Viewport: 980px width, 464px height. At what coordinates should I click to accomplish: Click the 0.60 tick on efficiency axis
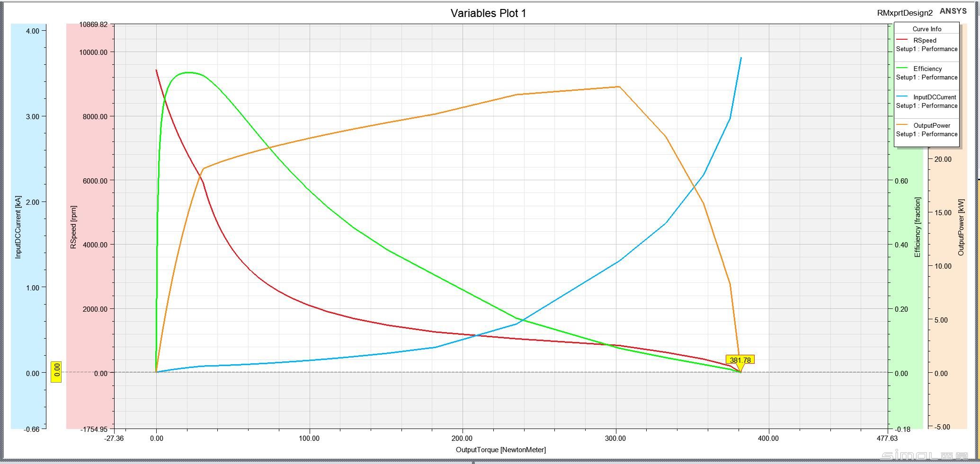point(901,181)
